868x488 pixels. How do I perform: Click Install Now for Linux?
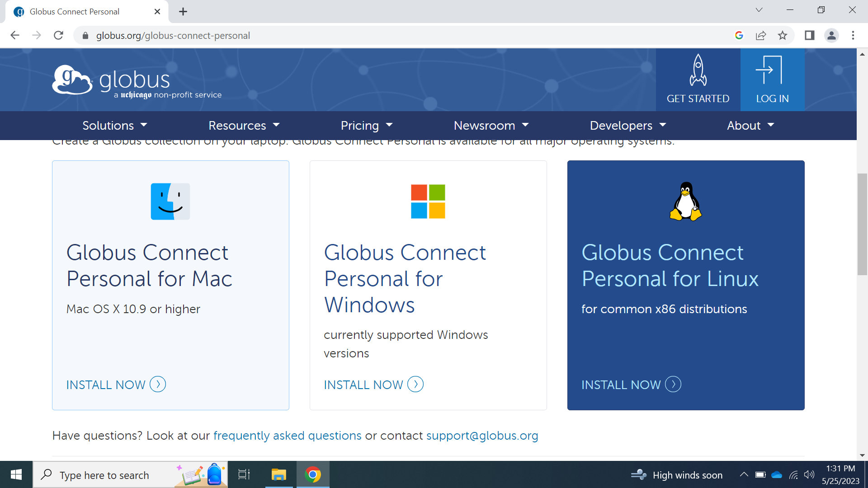[x=631, y=385]
